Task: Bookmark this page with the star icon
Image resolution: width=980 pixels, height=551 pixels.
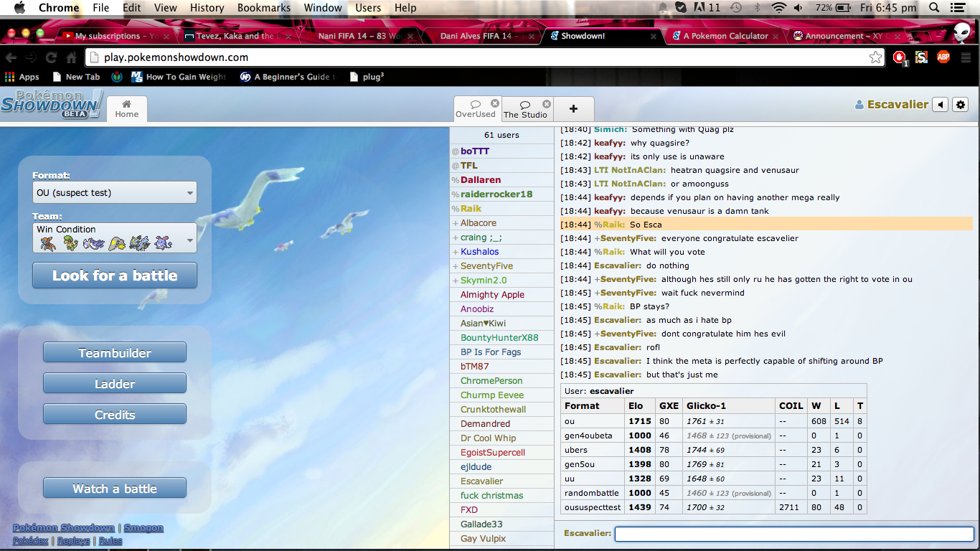Action: point(875,57)
